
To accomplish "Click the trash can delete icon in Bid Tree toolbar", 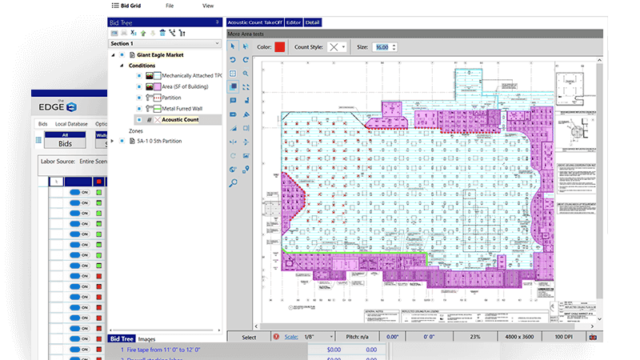I will [x=162, y=33].
